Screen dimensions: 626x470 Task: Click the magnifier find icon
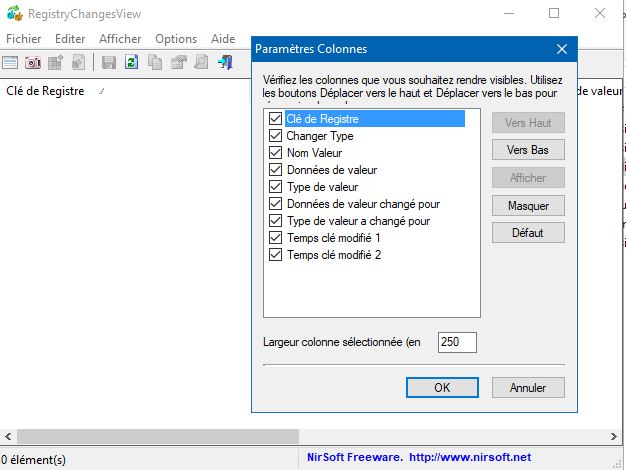[x=201, y=62]
